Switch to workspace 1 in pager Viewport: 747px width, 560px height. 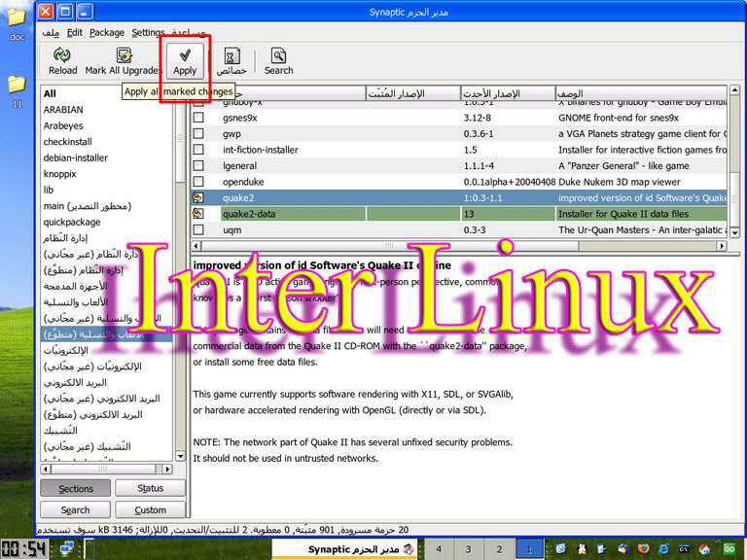coord(529,549)
